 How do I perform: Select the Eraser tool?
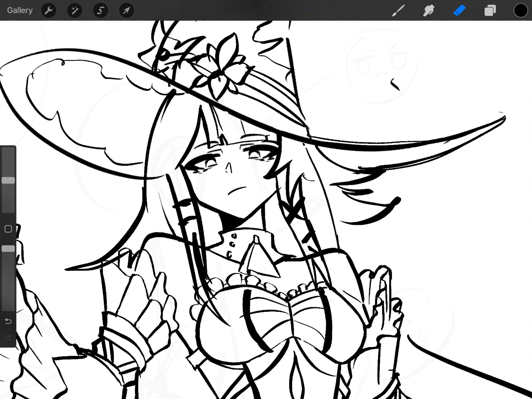click(x=459, y=10)
